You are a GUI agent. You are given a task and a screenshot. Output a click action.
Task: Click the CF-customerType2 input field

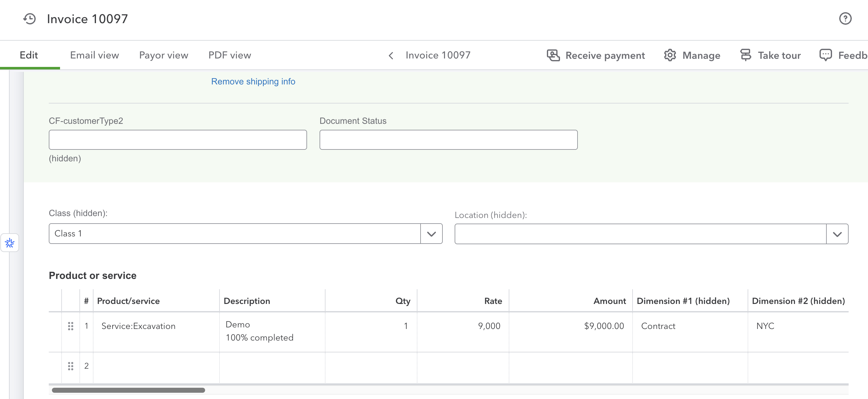click(x=178, y=140)
